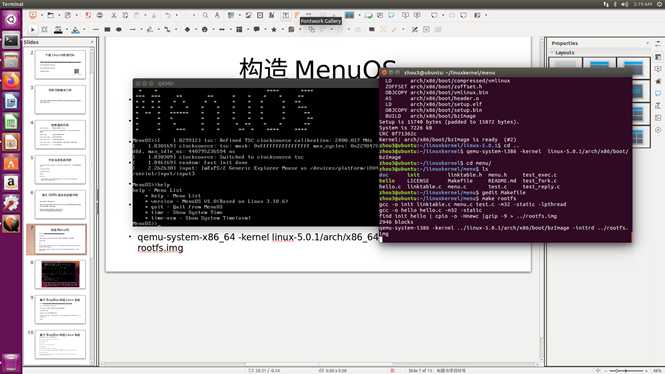665x374 pixels.
Task: Select the slide 10 thumbnail
Action: pyautogui.click(x=60, y=344)
